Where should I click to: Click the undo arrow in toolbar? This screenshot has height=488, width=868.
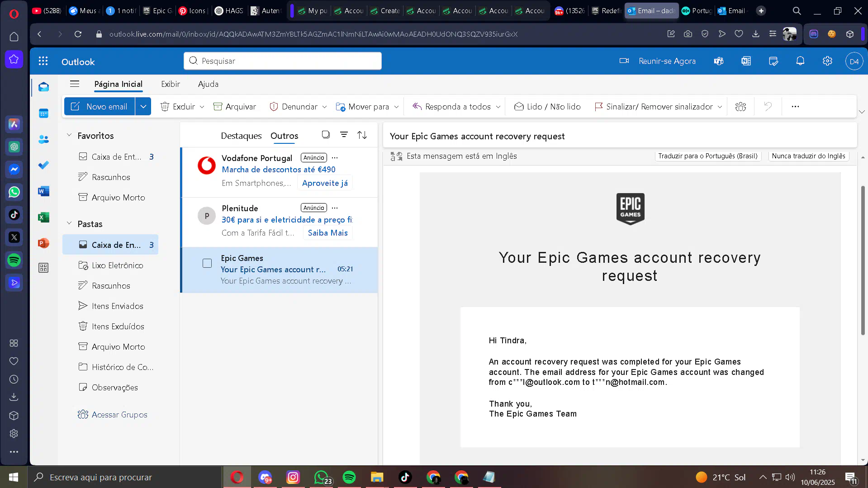pos(768,106)
